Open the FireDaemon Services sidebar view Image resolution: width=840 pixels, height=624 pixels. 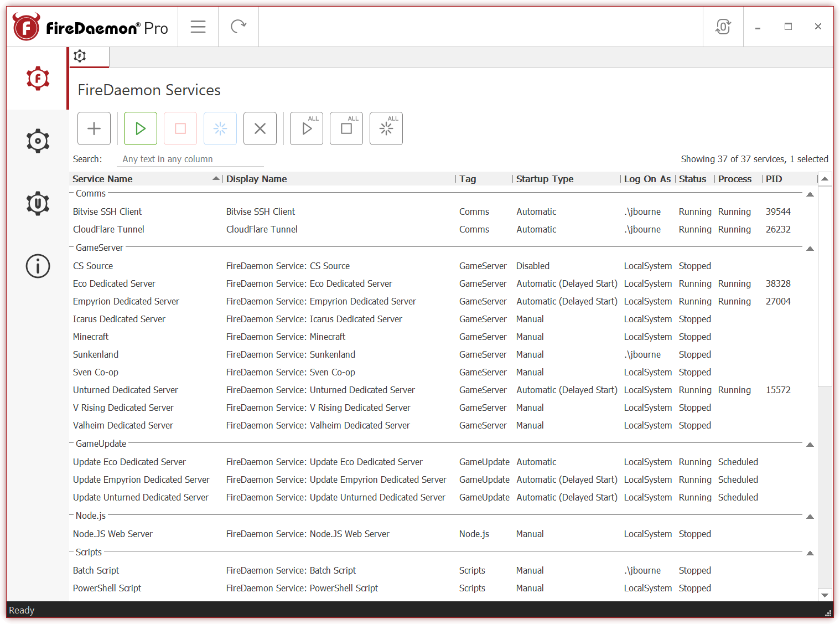pyautogui.click(x=38, y=79)
